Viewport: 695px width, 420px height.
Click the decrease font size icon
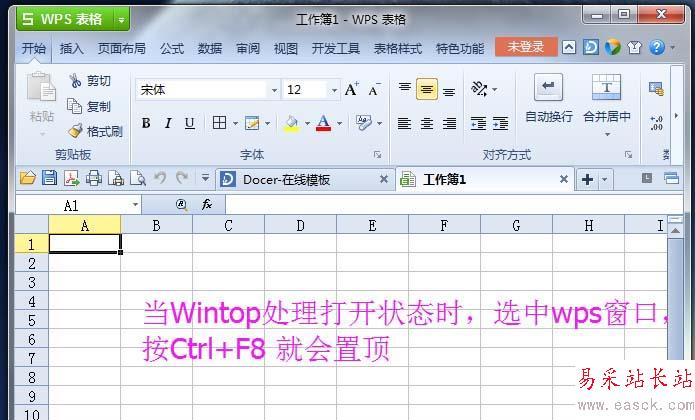click(374, 89)
